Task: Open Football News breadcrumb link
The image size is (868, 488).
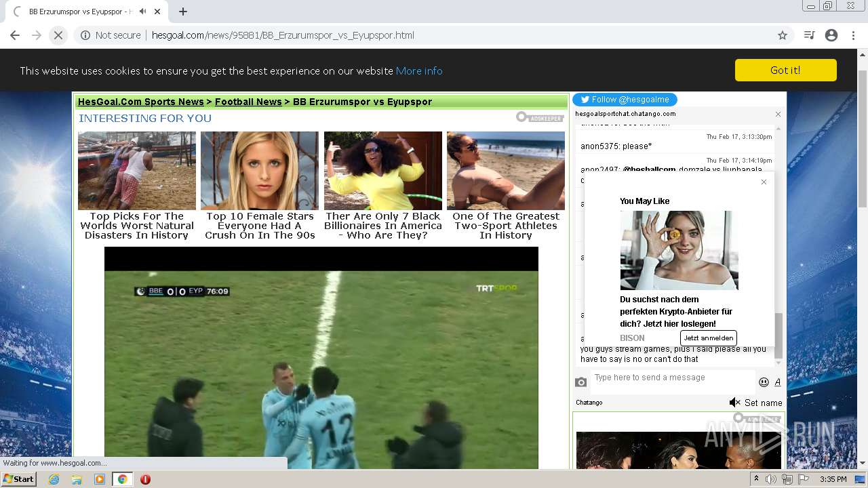Action: 248,102
